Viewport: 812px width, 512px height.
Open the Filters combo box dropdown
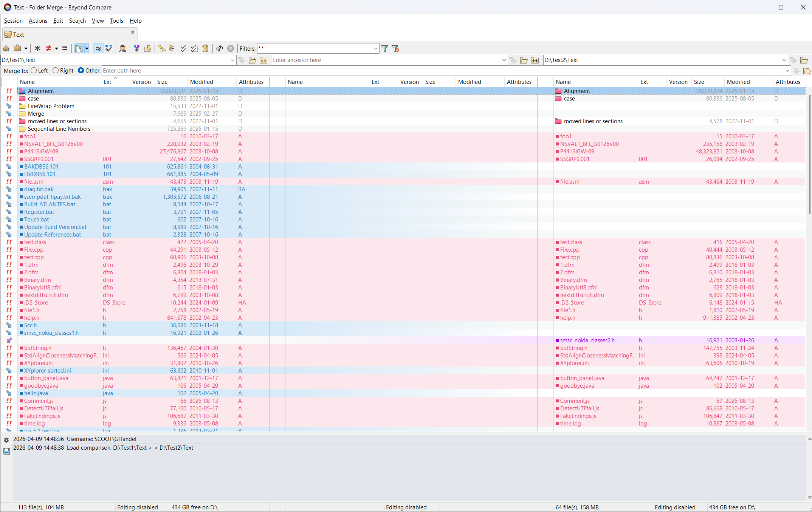[375, 48]
